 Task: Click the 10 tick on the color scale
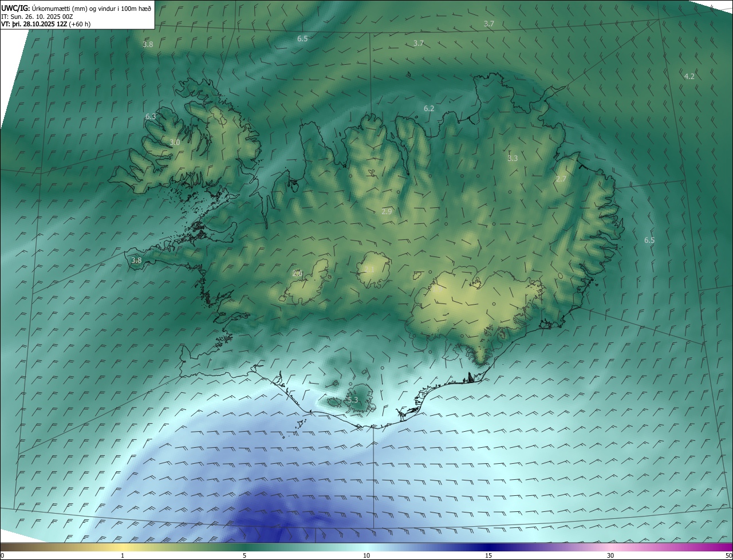tap(366, 555)
